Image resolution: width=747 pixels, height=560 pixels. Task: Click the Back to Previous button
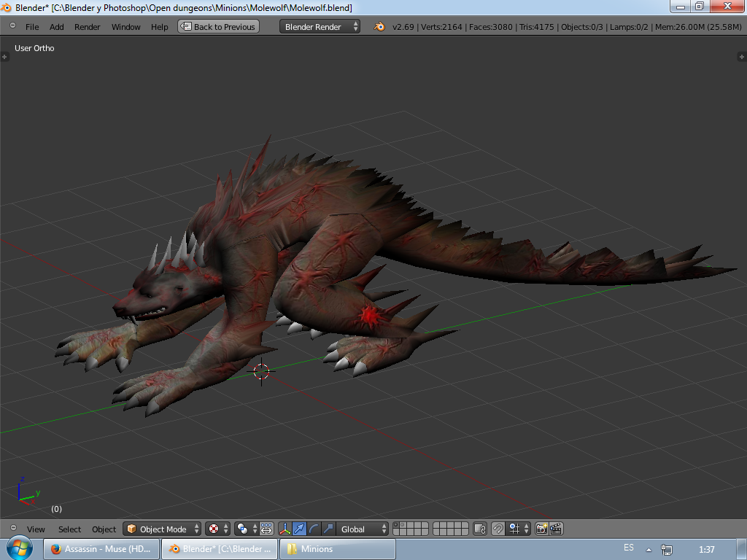point(219,27)
